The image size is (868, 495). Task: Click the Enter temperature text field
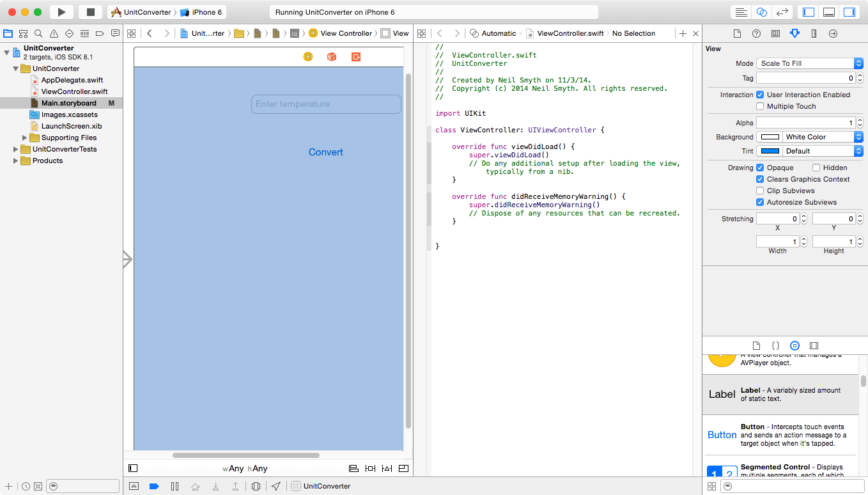tap(326, 104)
